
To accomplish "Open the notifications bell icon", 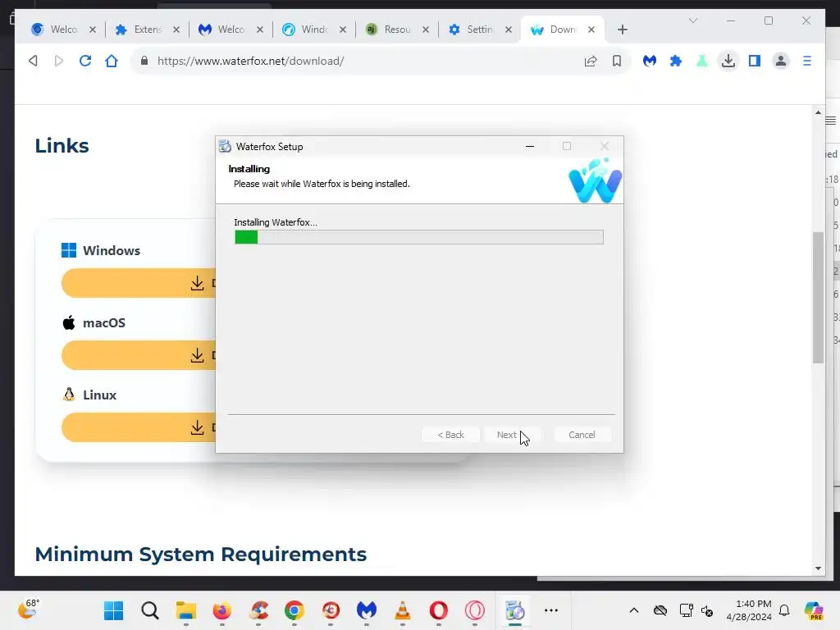I will [784, 610].
